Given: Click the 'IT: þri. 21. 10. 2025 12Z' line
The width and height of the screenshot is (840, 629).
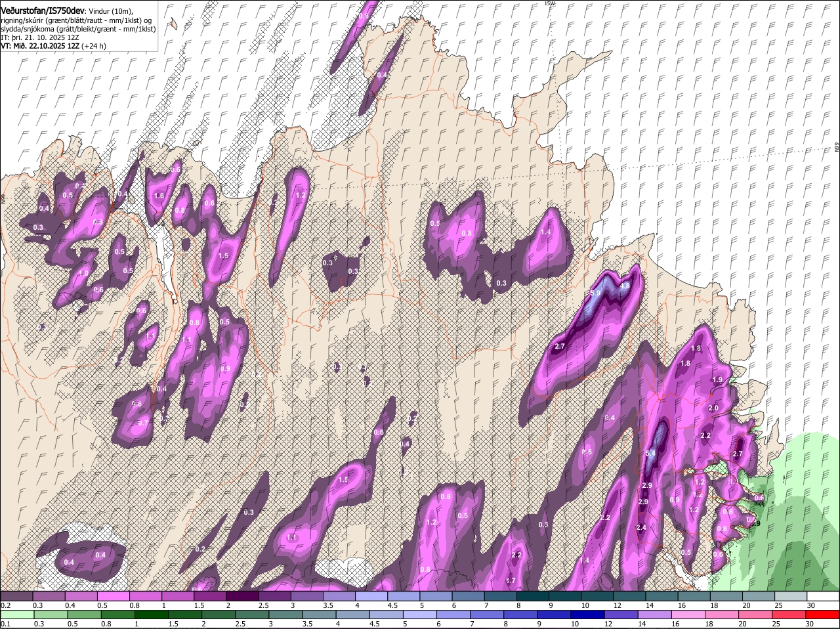Looking at the screenshot, I should click(39, 37).
